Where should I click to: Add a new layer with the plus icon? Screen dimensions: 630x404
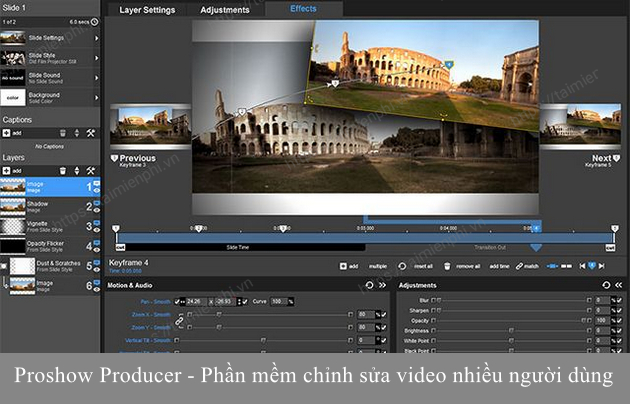point(6,171)
